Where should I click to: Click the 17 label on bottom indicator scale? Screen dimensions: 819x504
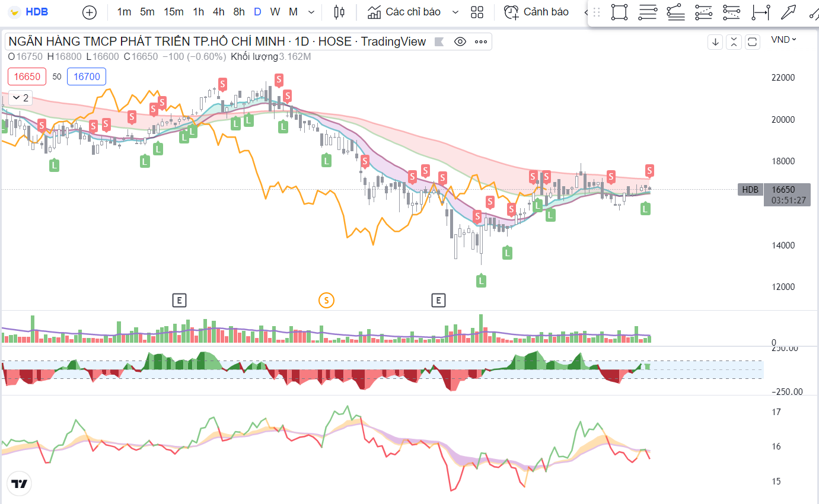pos(776,412)
